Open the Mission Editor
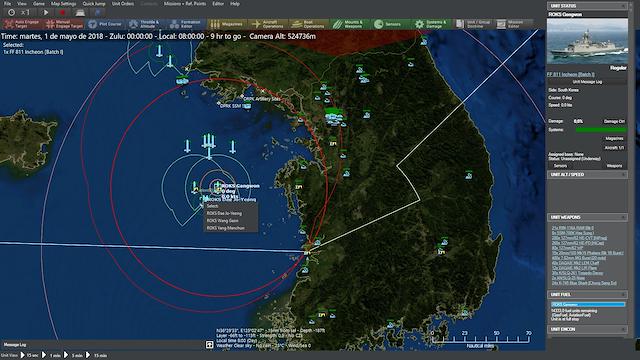The height and width of the screenshot is (360, 640). click(513, 24)
